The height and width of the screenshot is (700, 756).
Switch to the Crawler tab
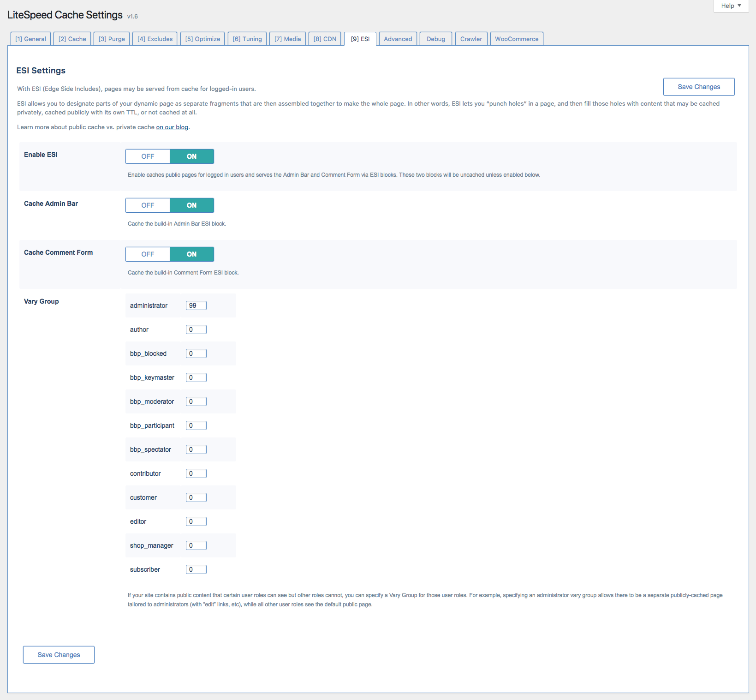(x=471, y=39)
